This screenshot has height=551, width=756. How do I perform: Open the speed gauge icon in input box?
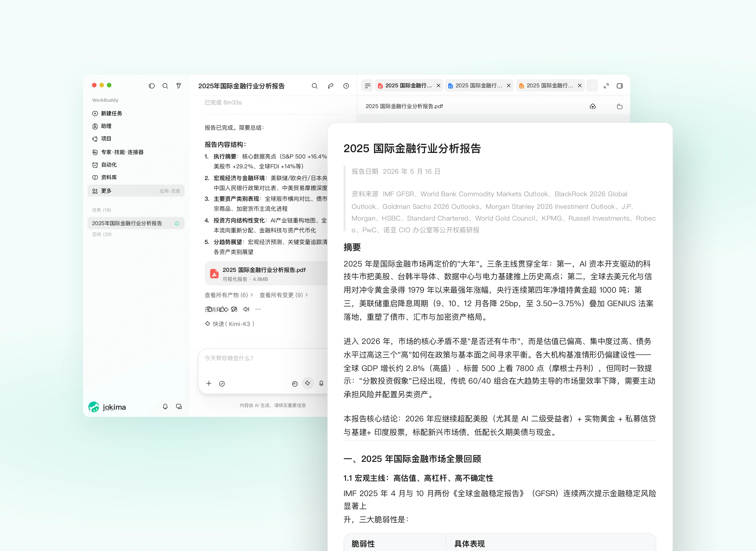[295, 384]
